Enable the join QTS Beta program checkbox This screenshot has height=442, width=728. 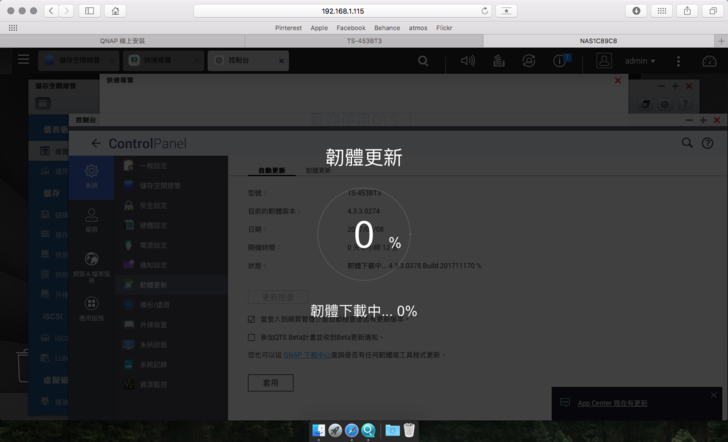[252, 338]
